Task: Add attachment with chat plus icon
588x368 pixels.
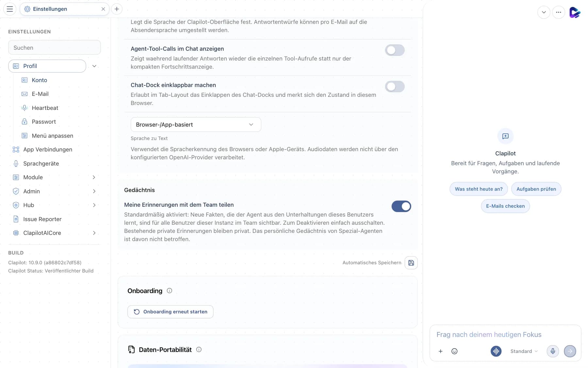Action: tap(440, 351)
